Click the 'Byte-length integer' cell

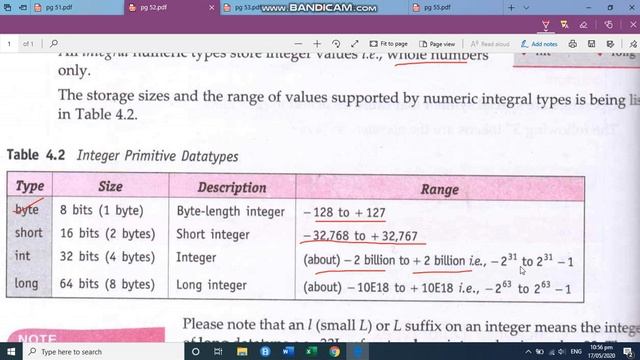[231, 211]
